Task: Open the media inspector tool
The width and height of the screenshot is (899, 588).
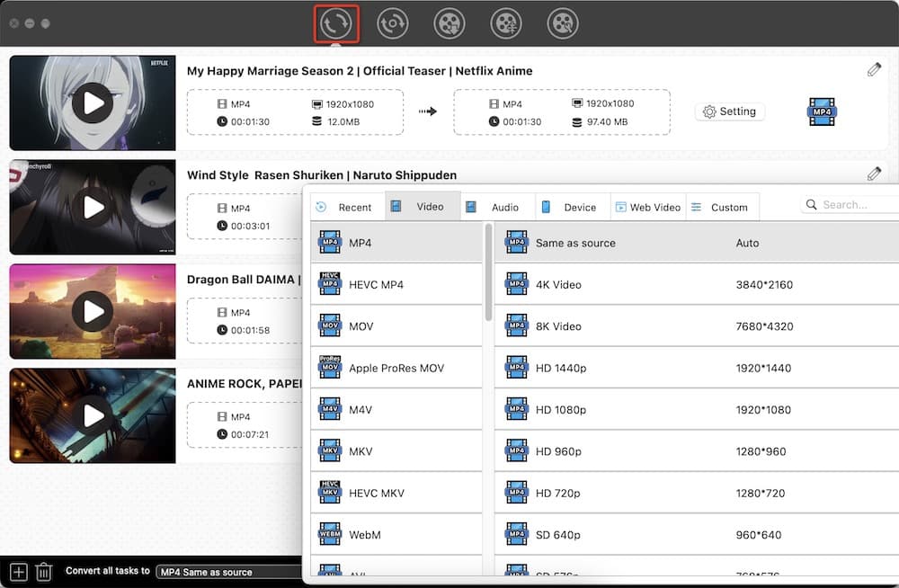Action: pos(562,23)
